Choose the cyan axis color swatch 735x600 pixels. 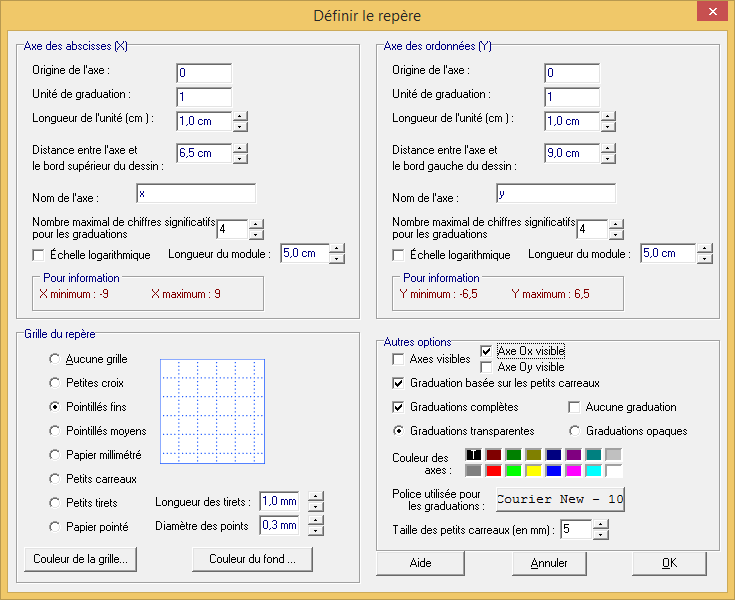pyautogui.click(x=594, y=471)
